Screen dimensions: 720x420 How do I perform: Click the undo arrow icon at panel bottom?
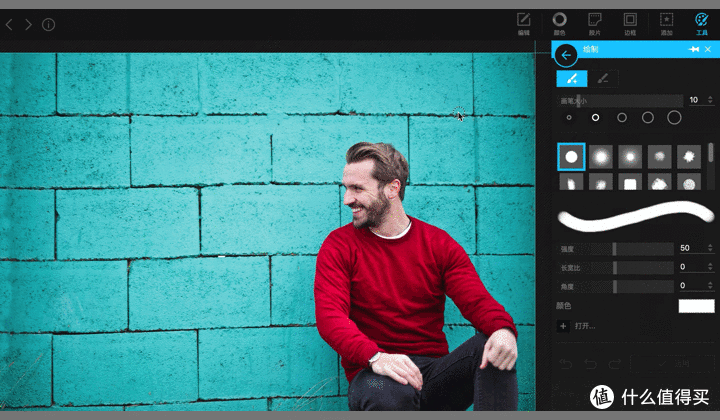pos(591,364)
